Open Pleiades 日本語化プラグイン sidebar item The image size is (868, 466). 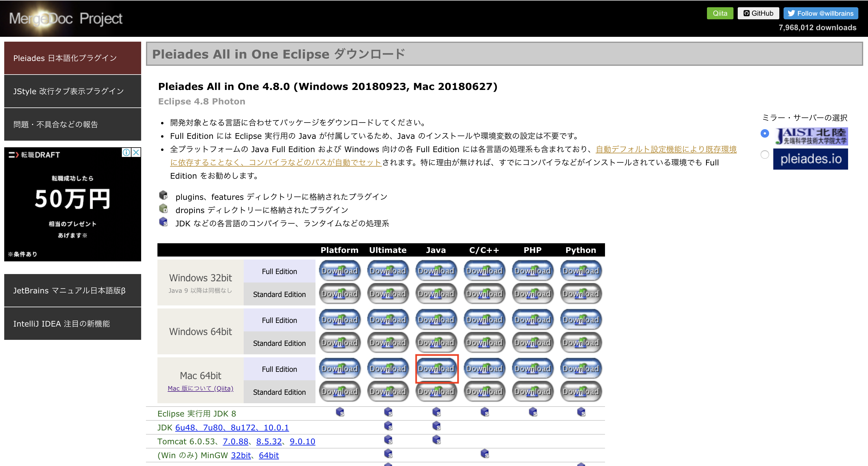[72, 58]
